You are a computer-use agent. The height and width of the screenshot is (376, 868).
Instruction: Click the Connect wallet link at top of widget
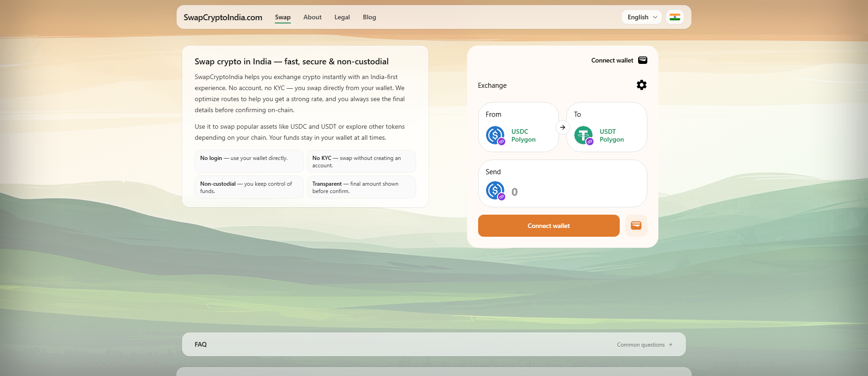(x=612, y=60)
